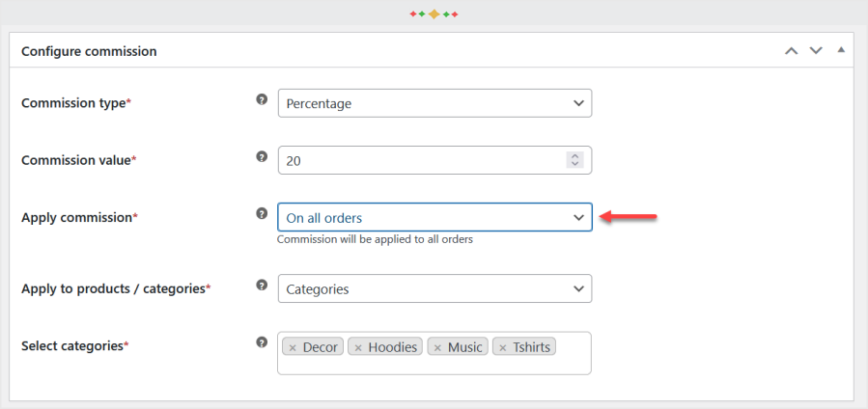Move Configure commission panel down
The height and width of the screenshot is (409, 868).
[x=816, y=51]
